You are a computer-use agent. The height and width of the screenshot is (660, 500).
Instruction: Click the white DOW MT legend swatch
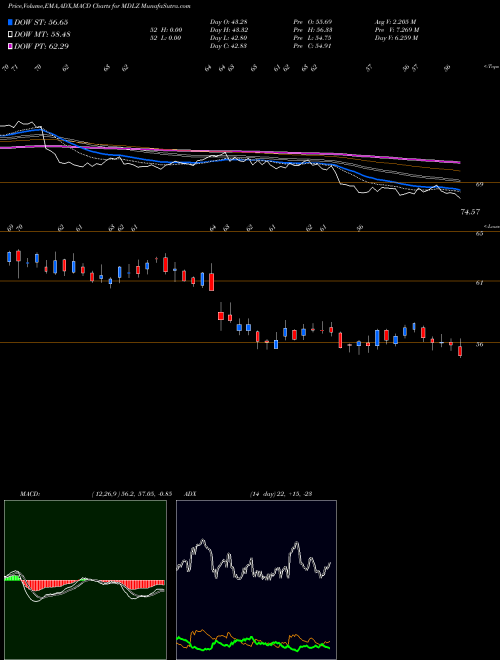click(10, 34)
